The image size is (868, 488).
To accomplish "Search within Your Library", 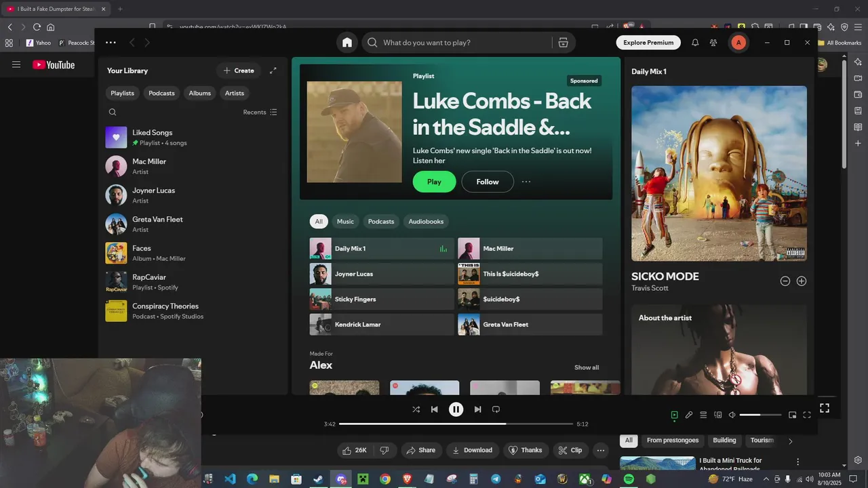I will [x=113, y=113].
